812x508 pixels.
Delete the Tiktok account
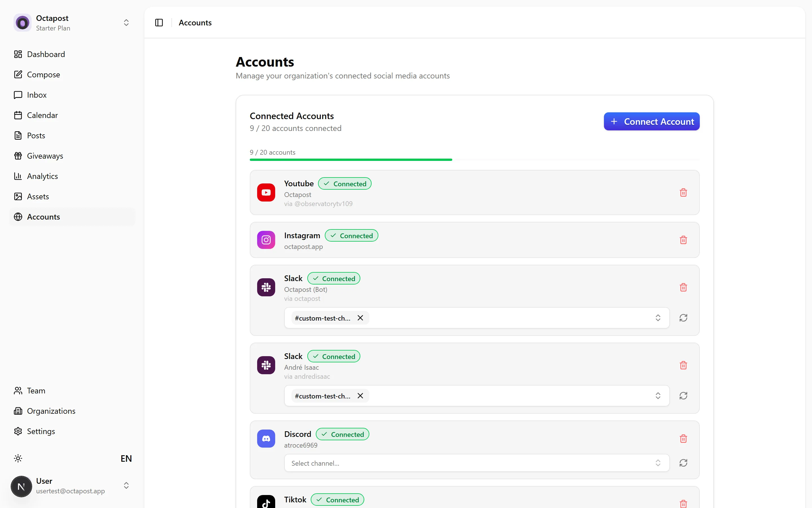coord(683,504)
